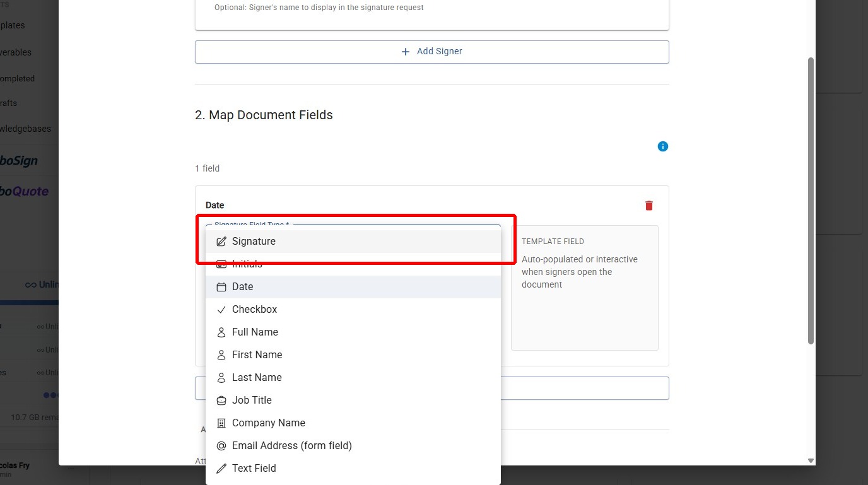Select Checkbox from the field type list

(x=254, y=309)
